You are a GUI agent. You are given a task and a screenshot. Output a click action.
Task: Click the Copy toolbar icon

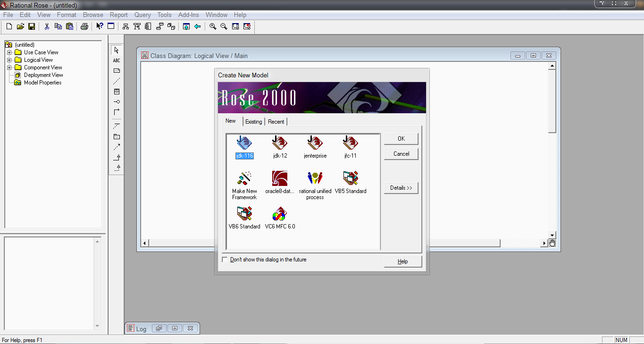click(58, 26)
